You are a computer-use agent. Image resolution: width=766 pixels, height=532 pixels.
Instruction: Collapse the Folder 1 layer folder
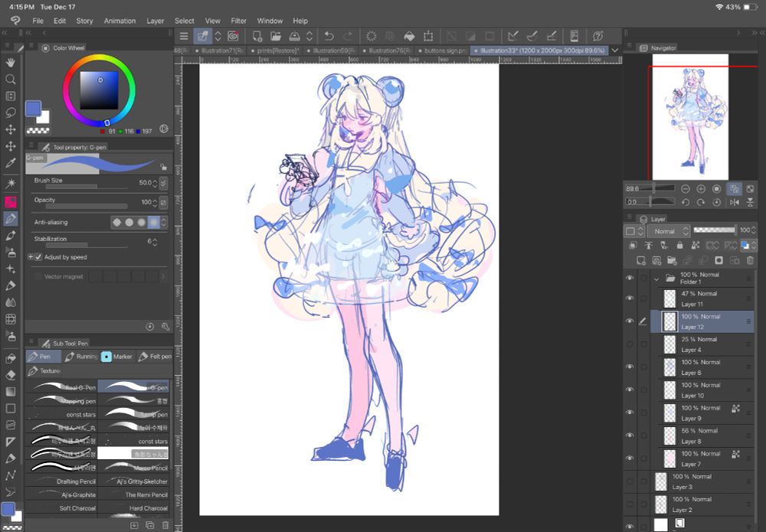click(x=656, y=279)
